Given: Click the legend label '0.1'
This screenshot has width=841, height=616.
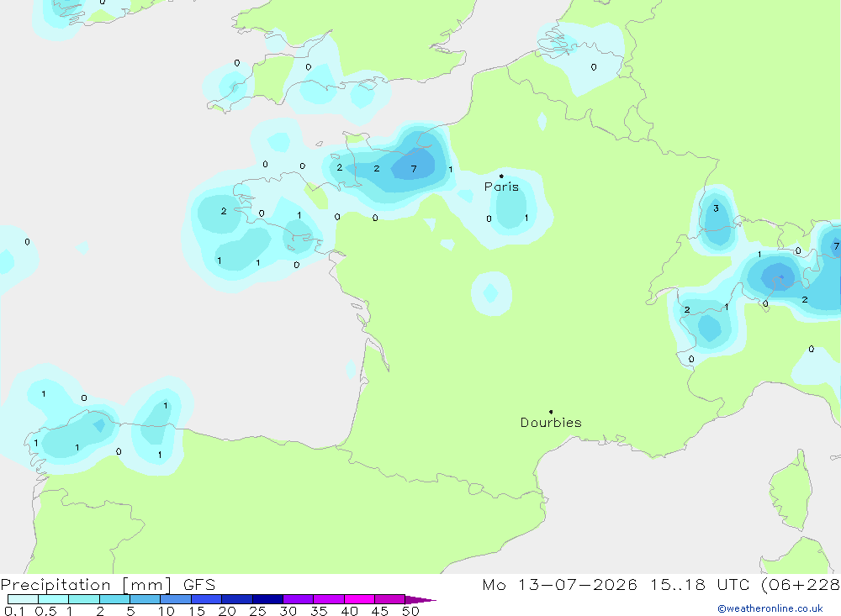Looking at the screenshot, I should click(x=14, y=611).
